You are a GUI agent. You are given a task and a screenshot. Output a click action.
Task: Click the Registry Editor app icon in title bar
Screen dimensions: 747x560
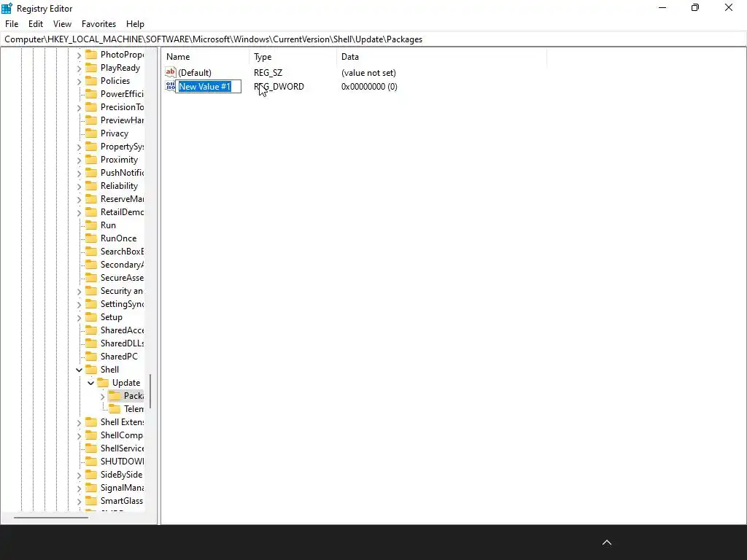(7, 8)
